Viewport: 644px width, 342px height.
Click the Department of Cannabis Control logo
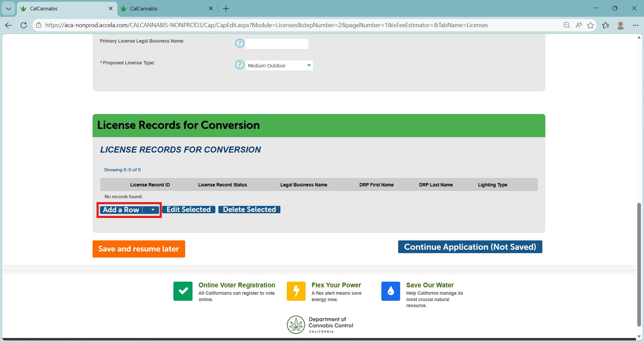[x=320, y=325]
